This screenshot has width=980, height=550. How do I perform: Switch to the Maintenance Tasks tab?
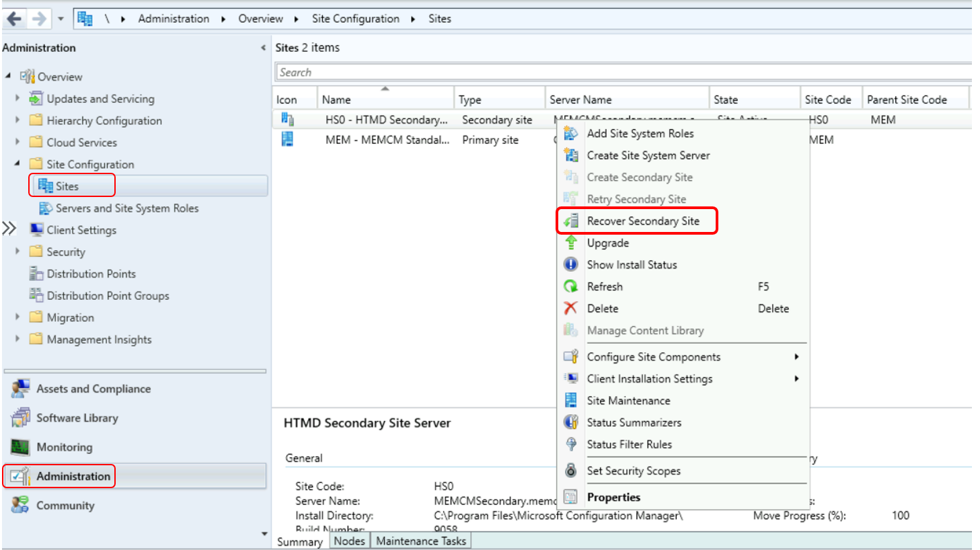click(420, 541)
